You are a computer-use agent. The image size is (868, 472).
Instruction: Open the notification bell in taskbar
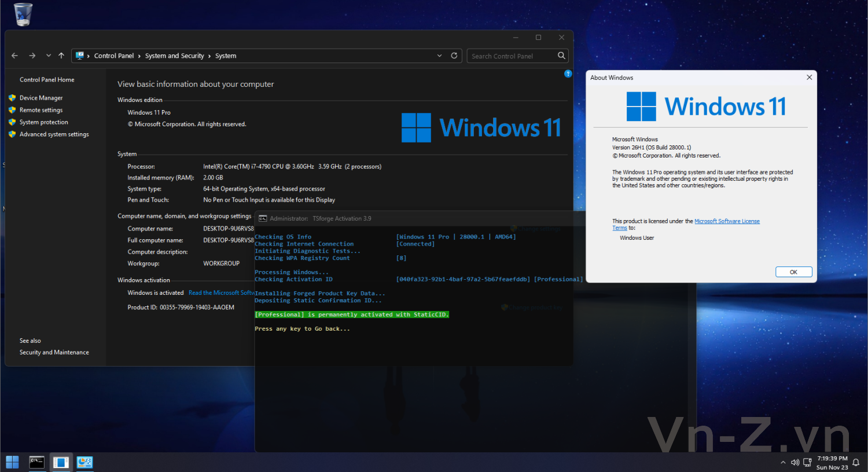(x=856, y=463)
